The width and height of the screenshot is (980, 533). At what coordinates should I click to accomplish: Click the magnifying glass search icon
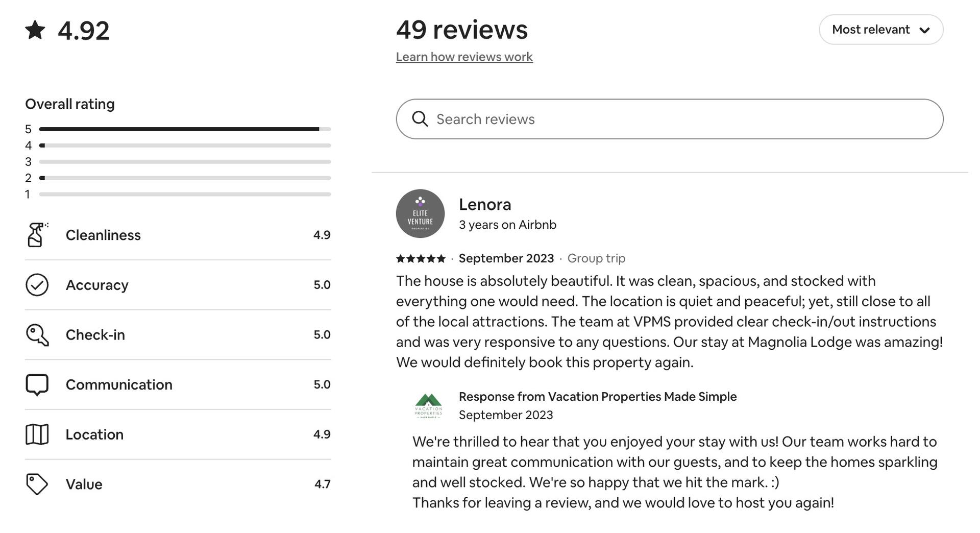[420, 119]
